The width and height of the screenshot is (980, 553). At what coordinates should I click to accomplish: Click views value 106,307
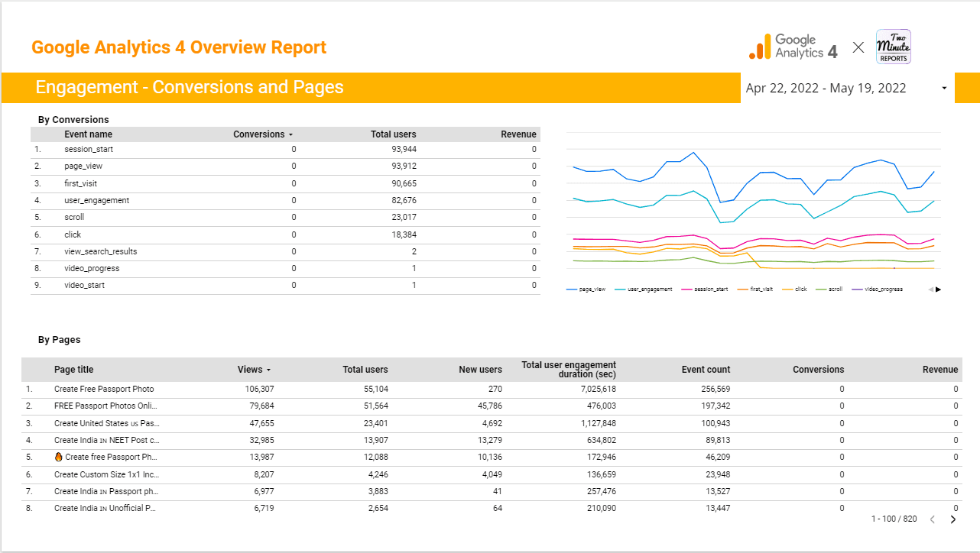coord(259,390)
